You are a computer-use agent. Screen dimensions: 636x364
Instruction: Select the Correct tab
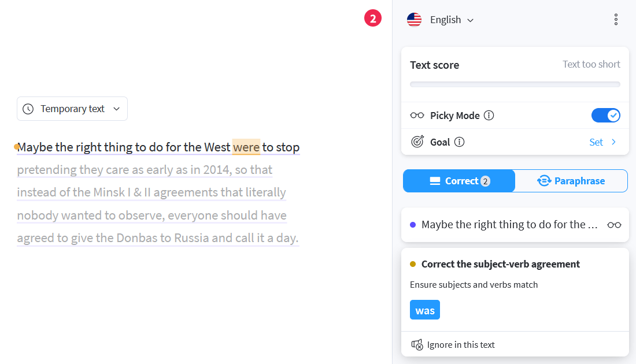(x=459, y=181)
